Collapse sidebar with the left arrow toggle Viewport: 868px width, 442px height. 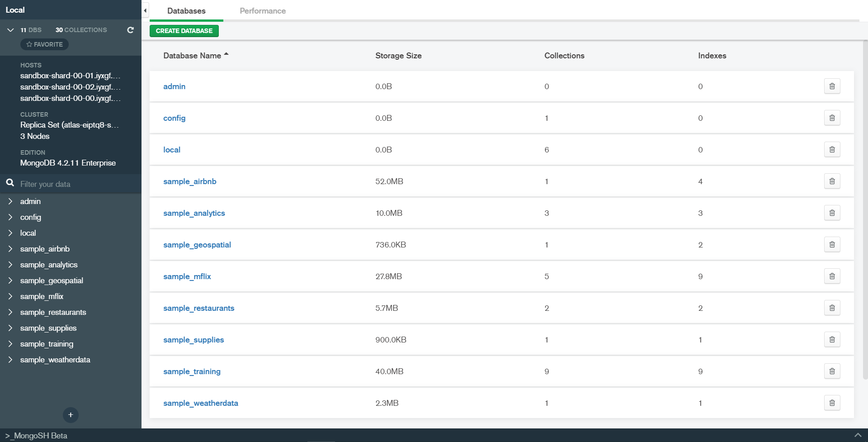pyautogui.click(x=145, y=10)
